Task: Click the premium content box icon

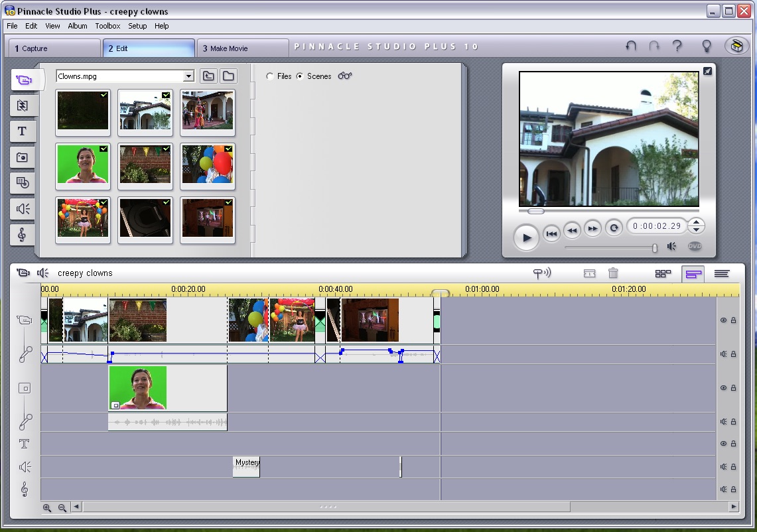Action: tap(736, 46)
